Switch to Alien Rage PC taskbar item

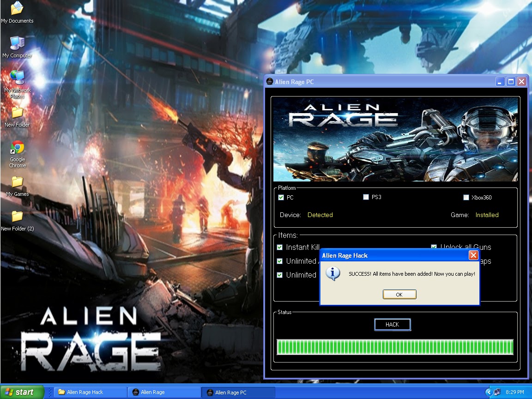click(238, 393)
